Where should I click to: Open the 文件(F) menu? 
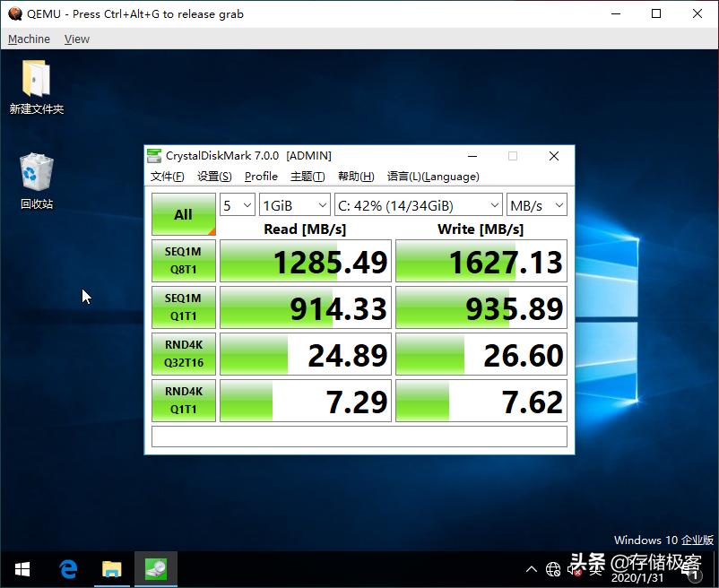pyautogui.click(x=168, y=177)
